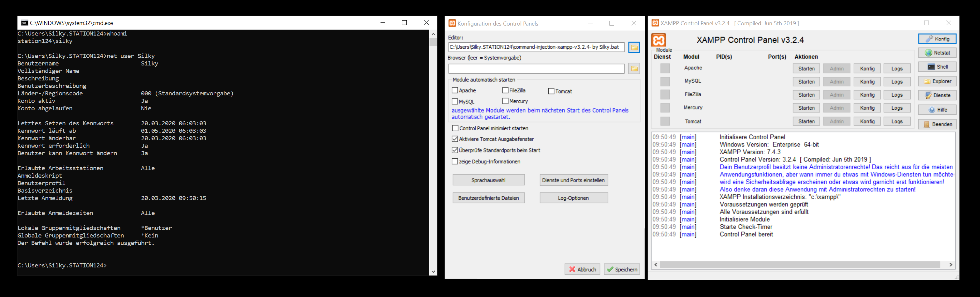The height and width of the screenshot is (297, 980).
Task: Click the Editor path input field
Action: tap(536, 47)
